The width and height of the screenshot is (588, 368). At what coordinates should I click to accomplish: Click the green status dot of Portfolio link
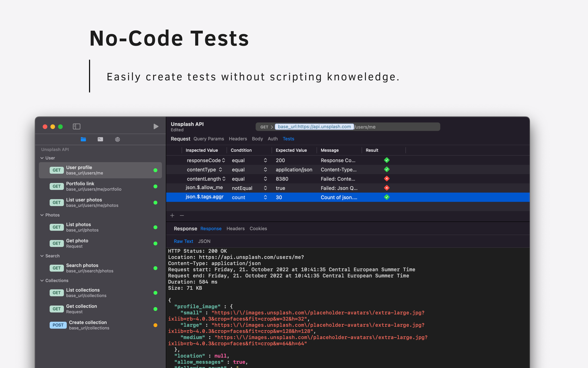(156, 186)
